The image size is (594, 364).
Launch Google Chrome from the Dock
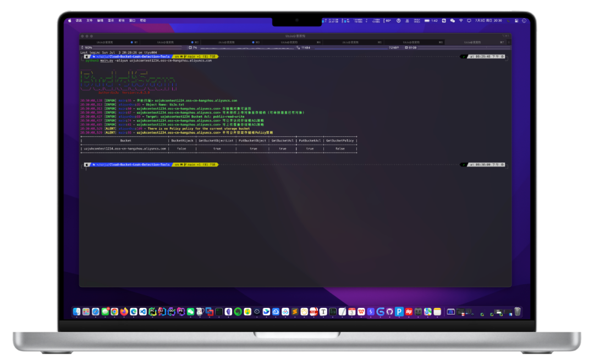(x=114, y=312)
